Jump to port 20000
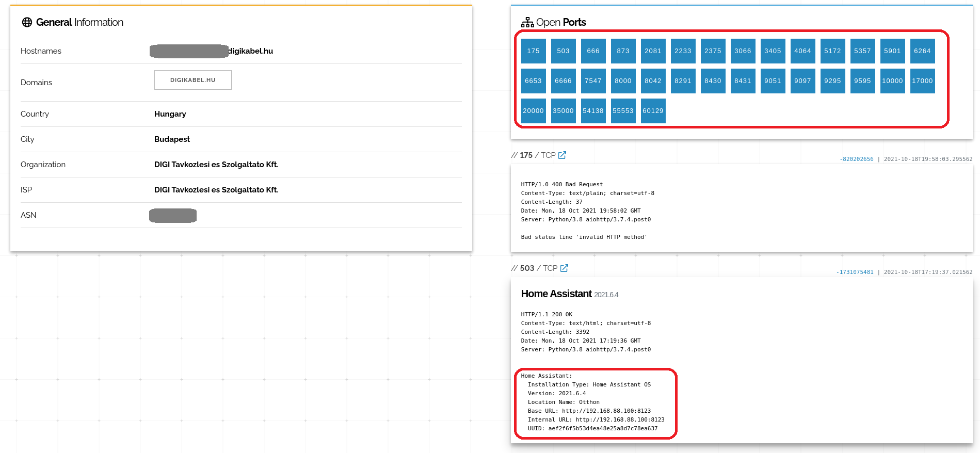980x453 pixels. tap(534, 111)
